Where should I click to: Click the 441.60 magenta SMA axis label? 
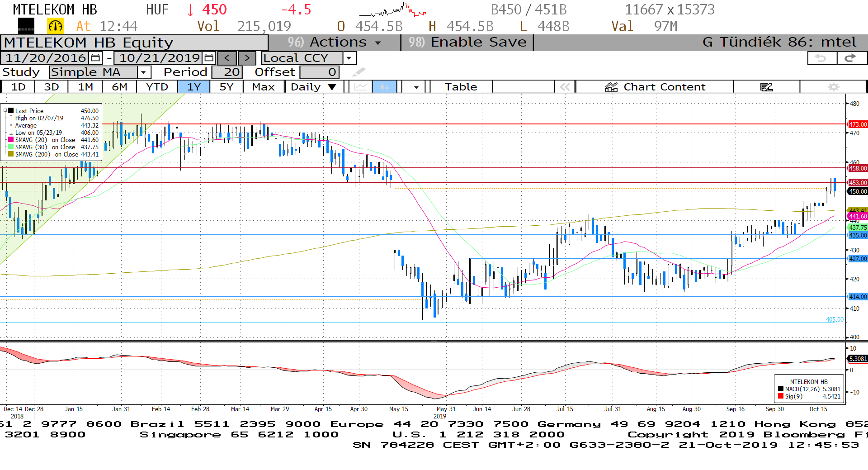[x=857, y=217]
